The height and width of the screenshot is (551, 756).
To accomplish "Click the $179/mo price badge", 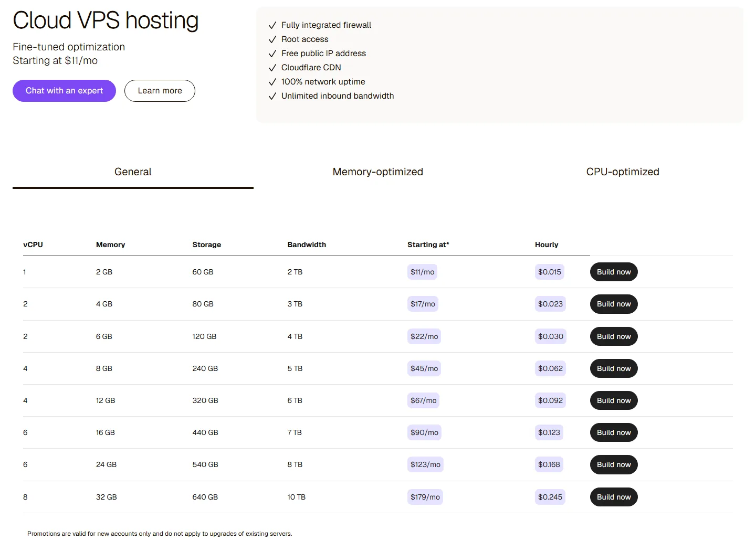I will pos(425,497).
